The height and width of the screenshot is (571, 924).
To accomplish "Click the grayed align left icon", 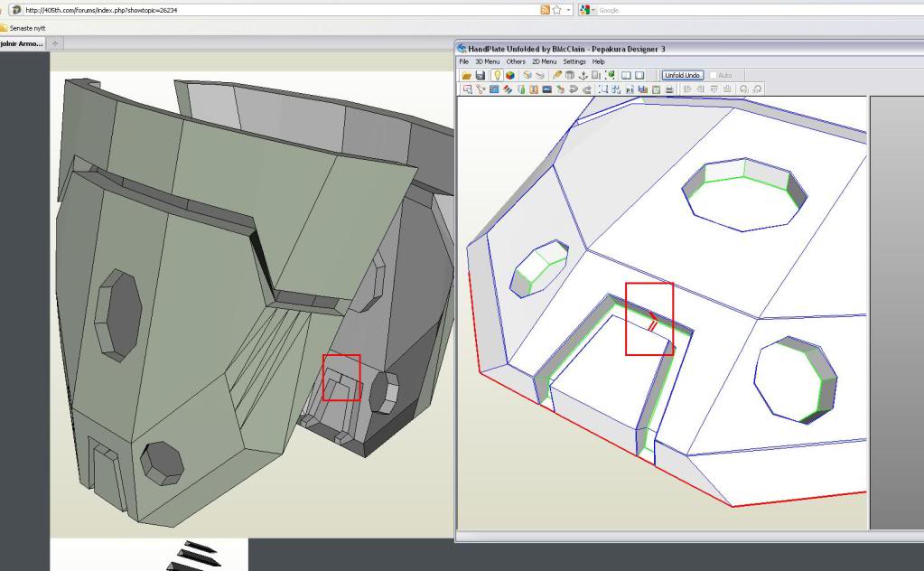I will [687, 89].
